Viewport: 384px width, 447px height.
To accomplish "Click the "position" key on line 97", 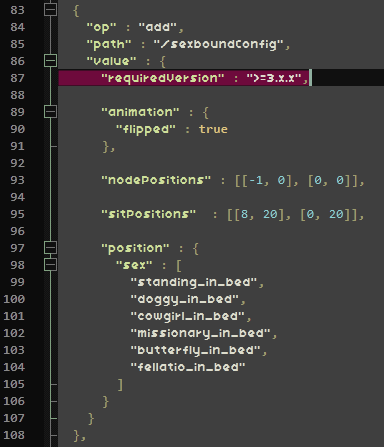I will coord(135,248).
